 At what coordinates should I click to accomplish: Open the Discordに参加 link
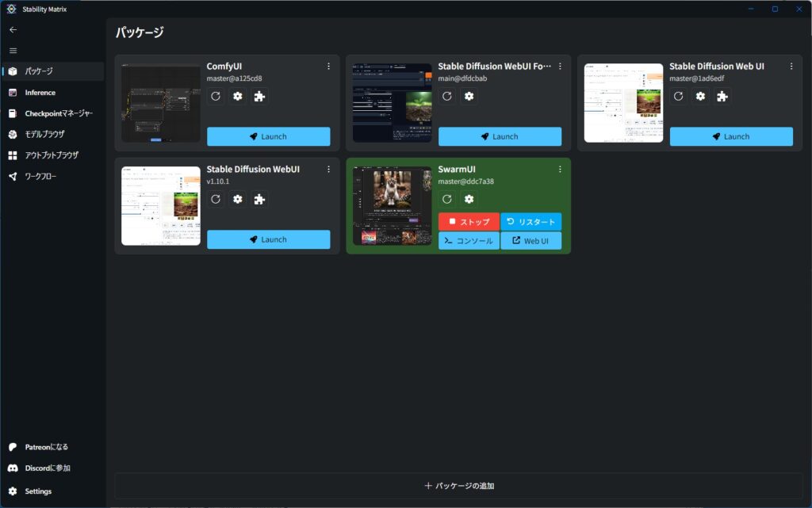click(47, 468)
